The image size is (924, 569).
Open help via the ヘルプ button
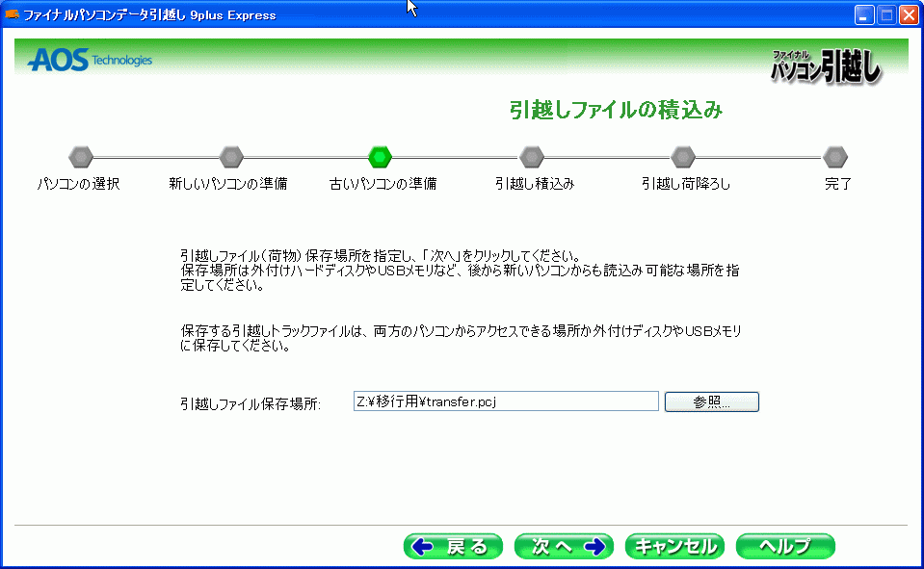point(784,547)
